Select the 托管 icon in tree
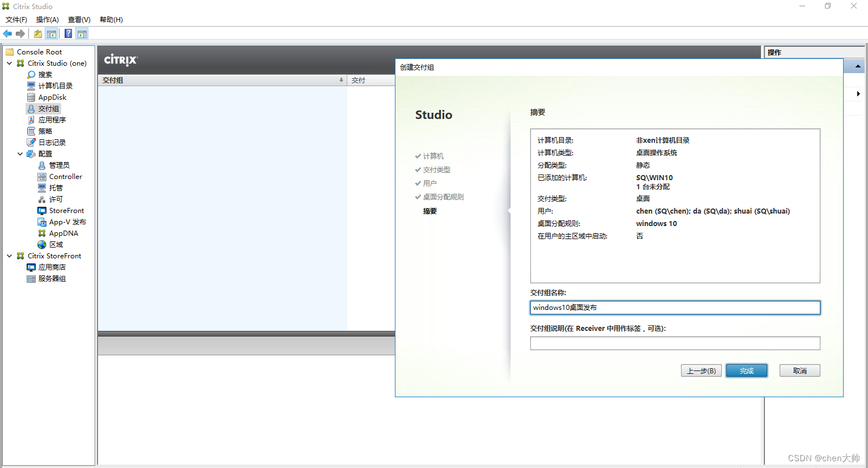 [x=42, y=188]
